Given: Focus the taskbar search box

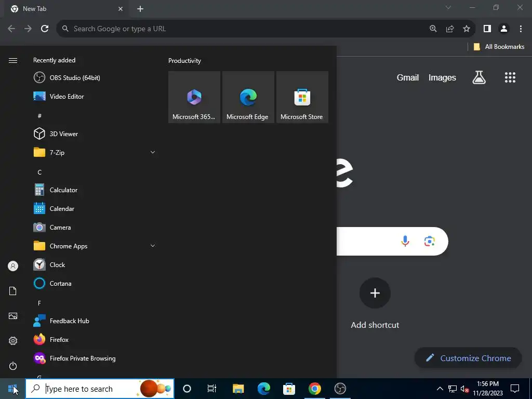Looking at the screenshot, I should (100, 389).
